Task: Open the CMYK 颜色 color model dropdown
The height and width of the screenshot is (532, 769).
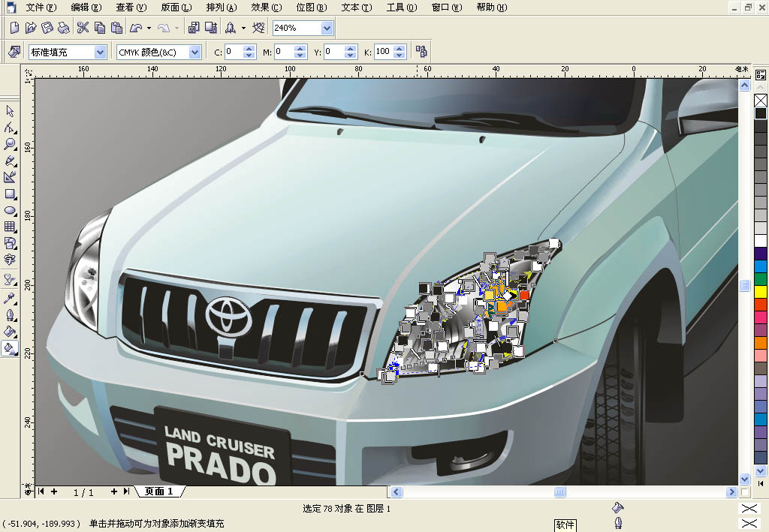Action: coord(195,52)
